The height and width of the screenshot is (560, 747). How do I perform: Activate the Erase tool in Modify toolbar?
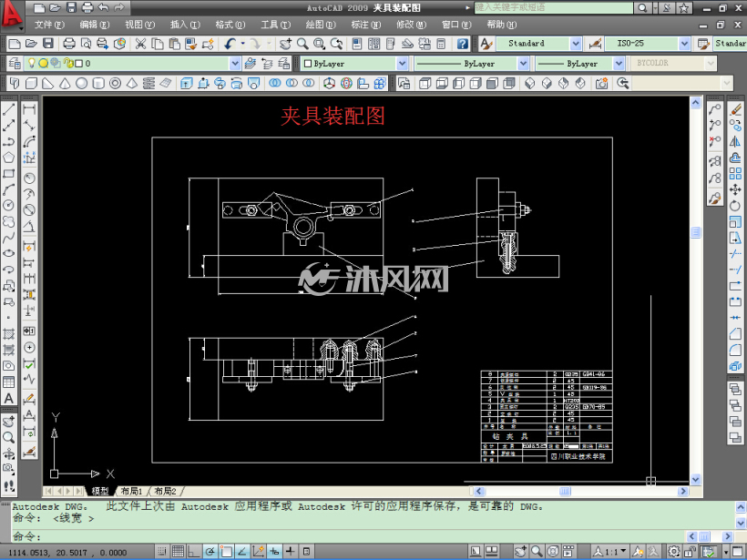735,109
